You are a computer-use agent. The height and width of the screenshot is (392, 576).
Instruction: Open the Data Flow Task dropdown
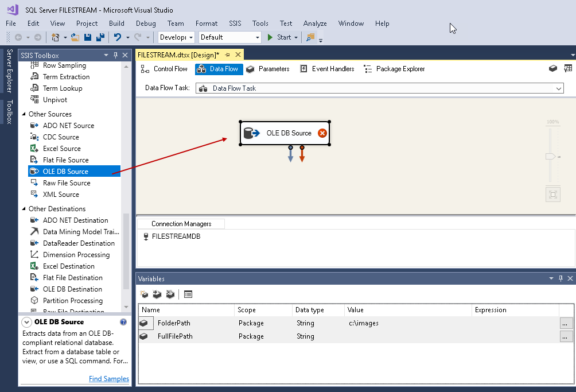click(x=558, y=88)
